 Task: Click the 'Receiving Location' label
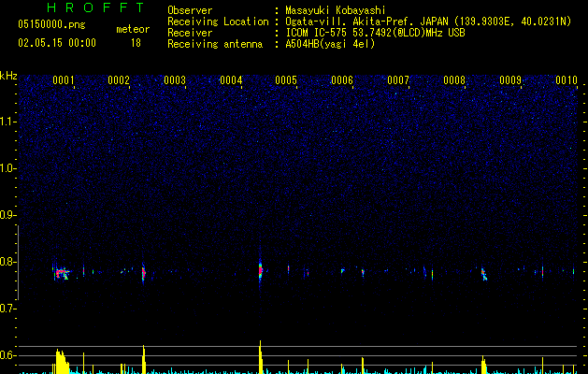click(218, 22)
